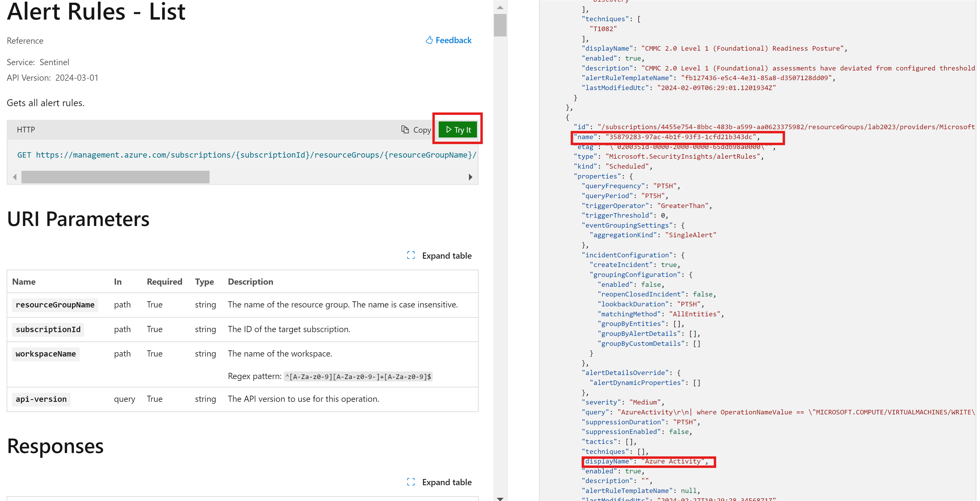Click the API Version 2024-03-01 text
This screenshot has width=980, height=501.
[53, 78]
